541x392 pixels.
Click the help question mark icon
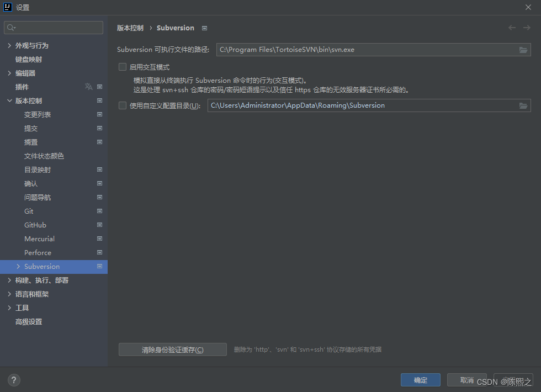point(13,380)
